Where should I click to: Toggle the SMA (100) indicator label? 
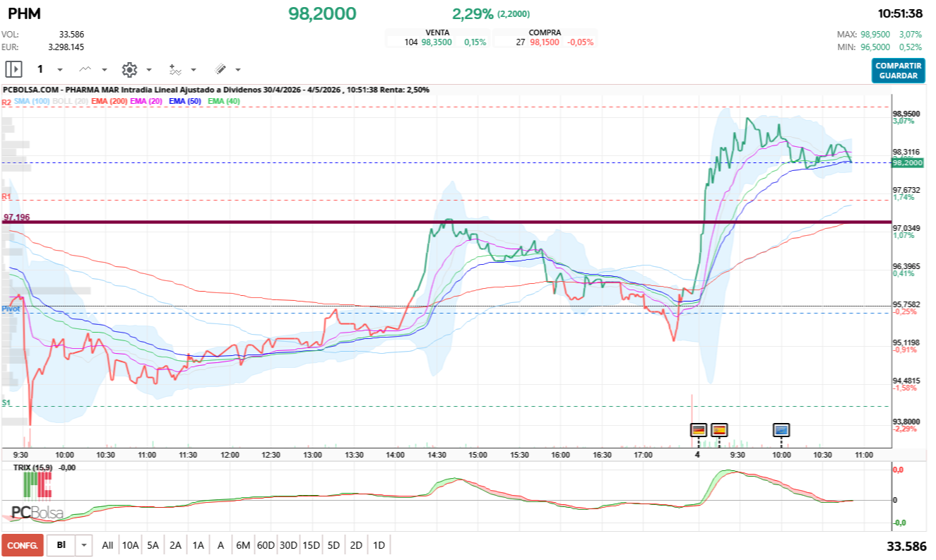32,102
